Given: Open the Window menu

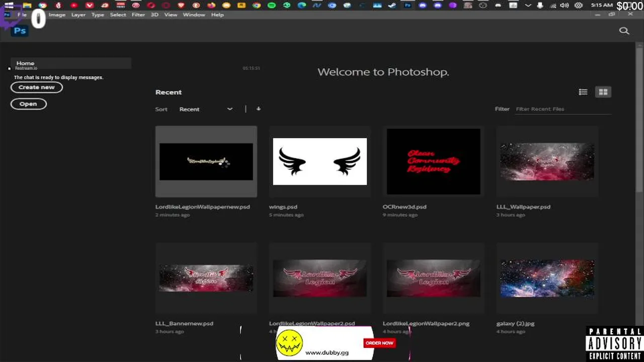Looking at the screenshot, I should click(x=194, y=15).
